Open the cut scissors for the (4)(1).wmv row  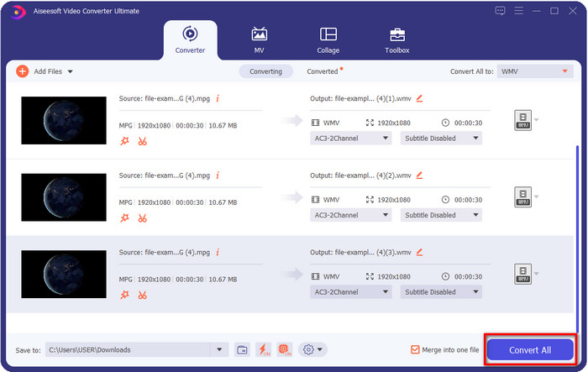[x=142, y=141]
